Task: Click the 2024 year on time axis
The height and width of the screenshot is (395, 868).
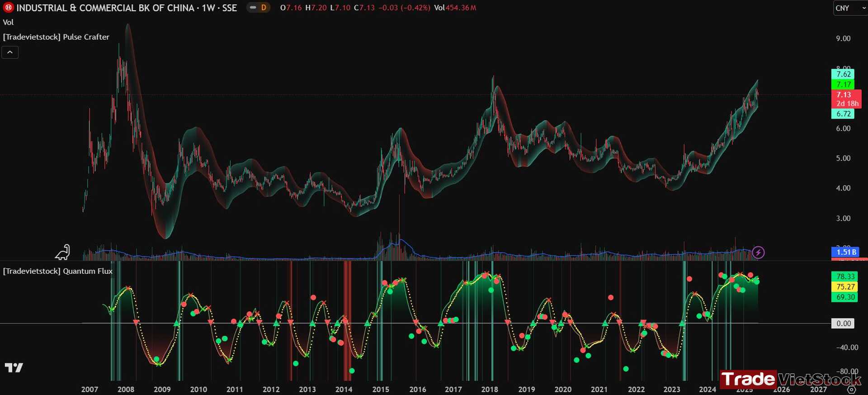Action: 708,390
